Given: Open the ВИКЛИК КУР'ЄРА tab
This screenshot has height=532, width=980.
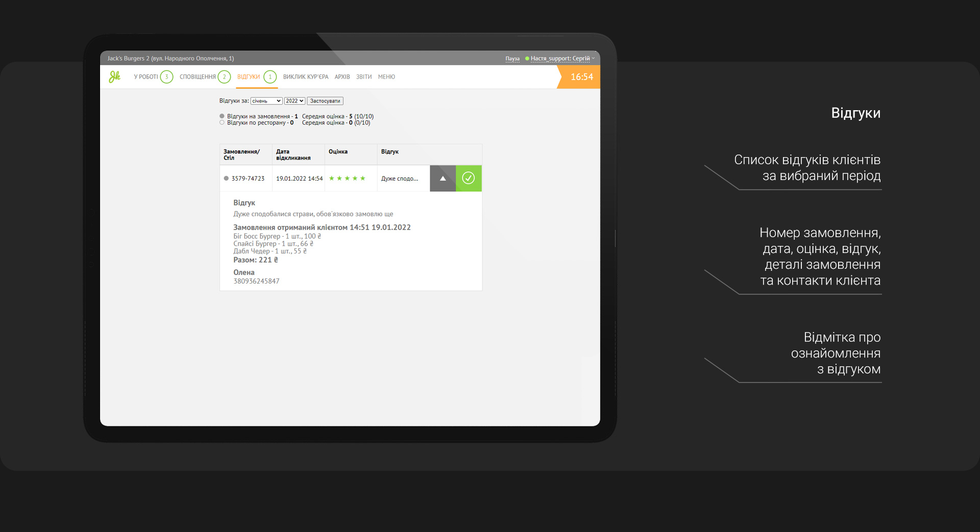Looking at the screenshot, I should pyautogui.click(x=306, y=77).
